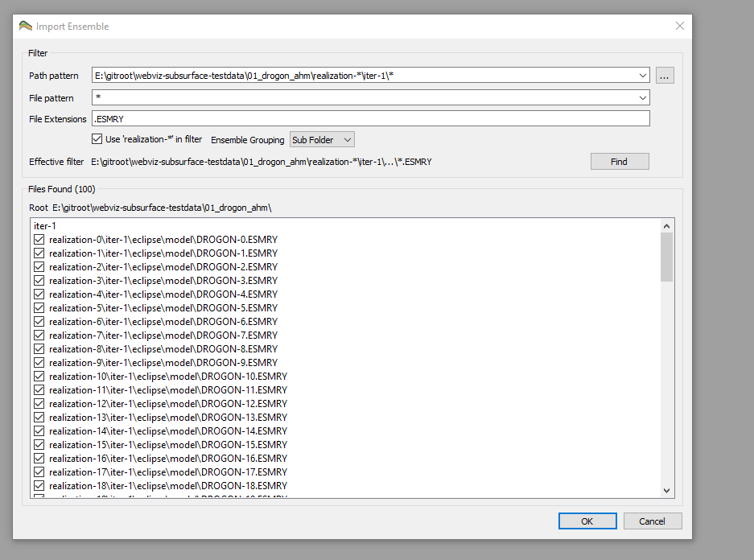Viewport: 754px width, 560px height.
Task: Uncheck realization-14 DROGON-14.ESMRY checkbox
Action: point(39,431)
